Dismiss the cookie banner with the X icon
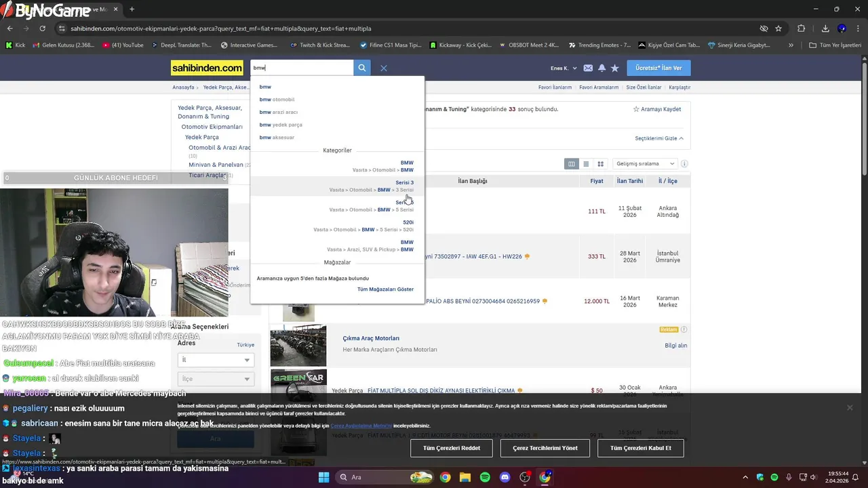 pyautogui.click(x=849, y=407)
